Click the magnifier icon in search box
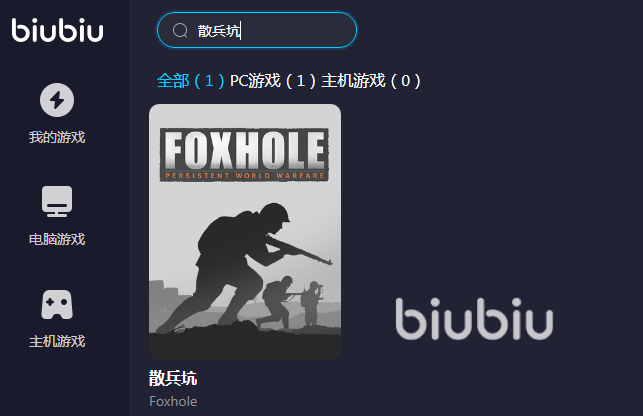The height and width of the screenshot is (416, 643). (180, 30)
